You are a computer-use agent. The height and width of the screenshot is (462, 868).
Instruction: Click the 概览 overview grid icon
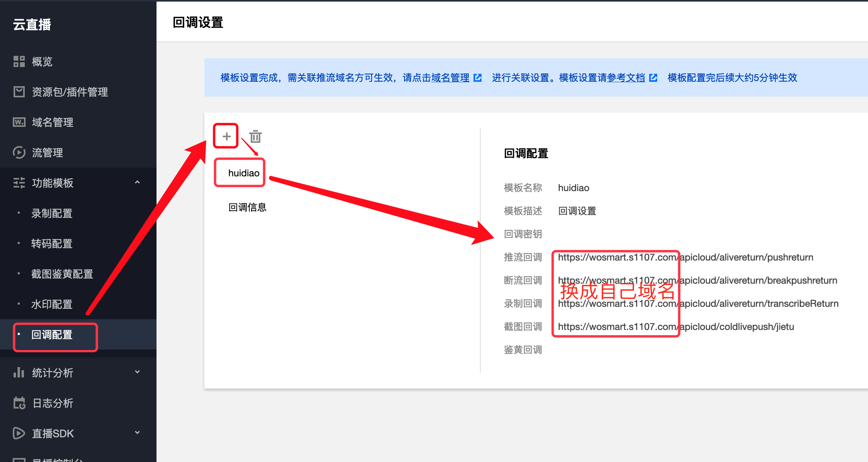coord(19,61)
